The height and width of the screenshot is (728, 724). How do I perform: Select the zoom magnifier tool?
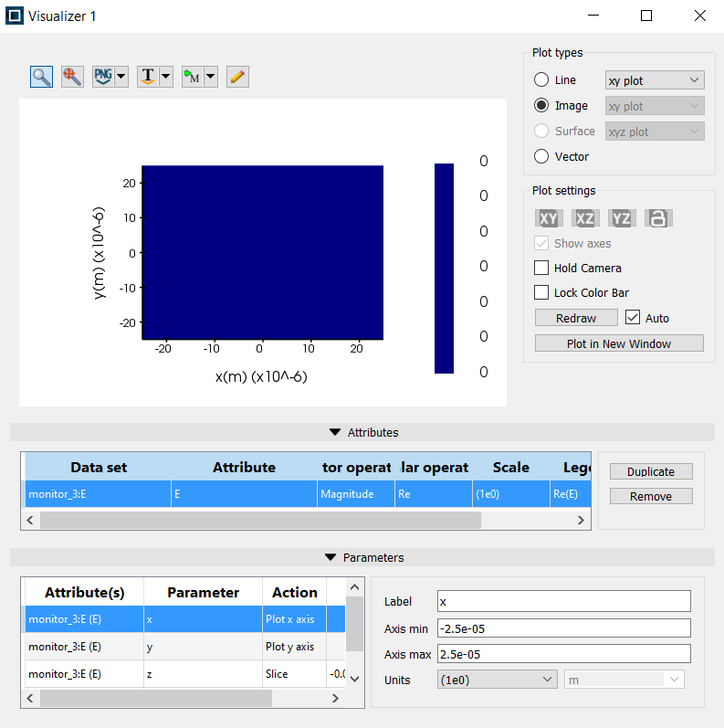click(x=41, y=77)
